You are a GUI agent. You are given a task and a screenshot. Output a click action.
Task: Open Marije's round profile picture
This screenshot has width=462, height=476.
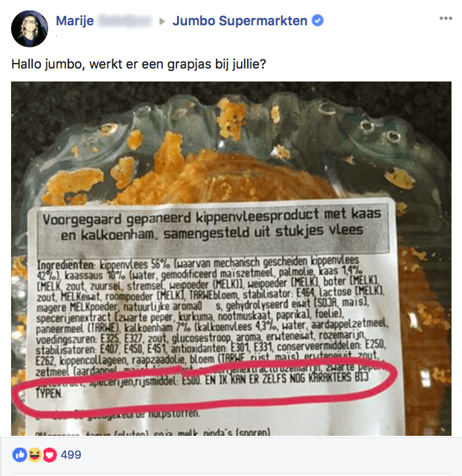point(30,29)
